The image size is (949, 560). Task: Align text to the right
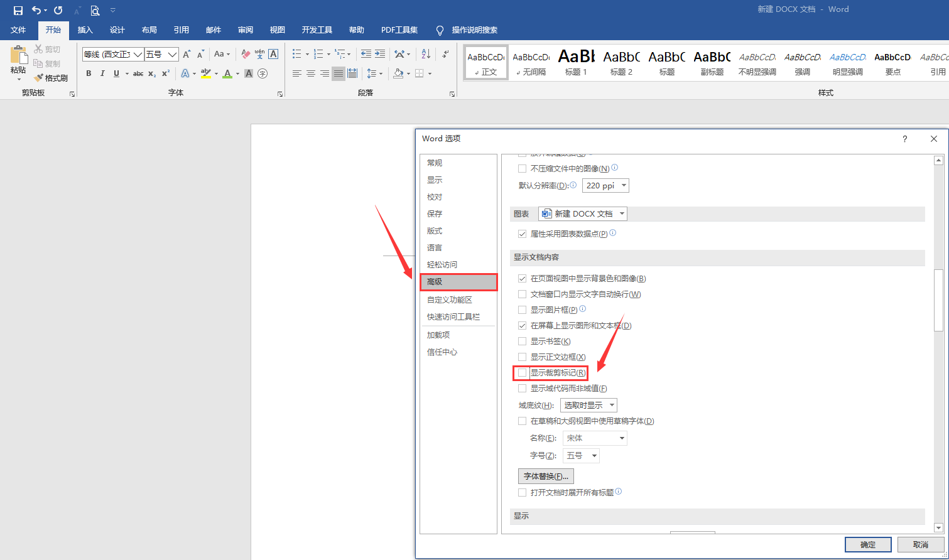coord(325,73)
